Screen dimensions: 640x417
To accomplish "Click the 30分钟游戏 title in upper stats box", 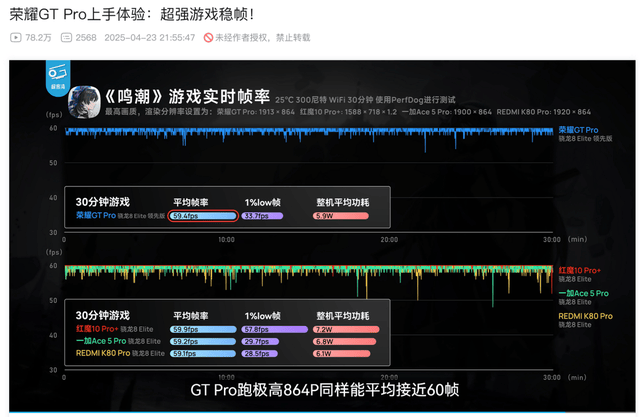I will (102, 202).
